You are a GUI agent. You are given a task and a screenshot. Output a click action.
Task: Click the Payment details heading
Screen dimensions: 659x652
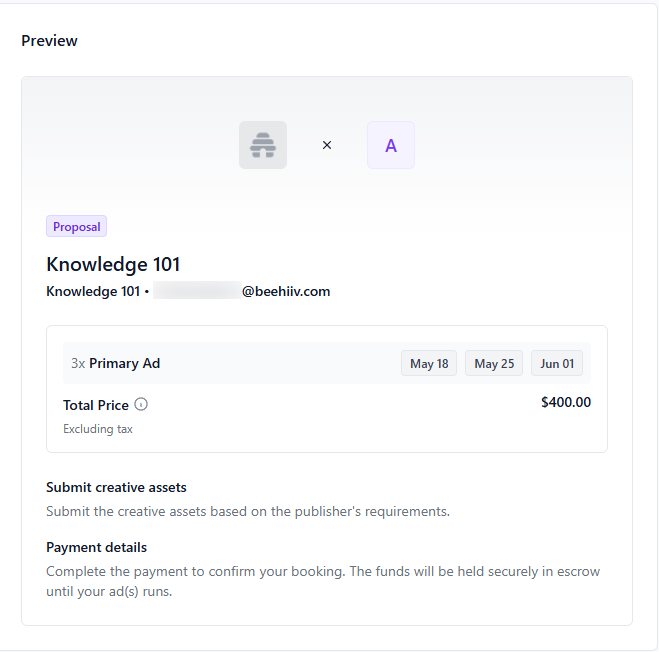click(96, 548)
